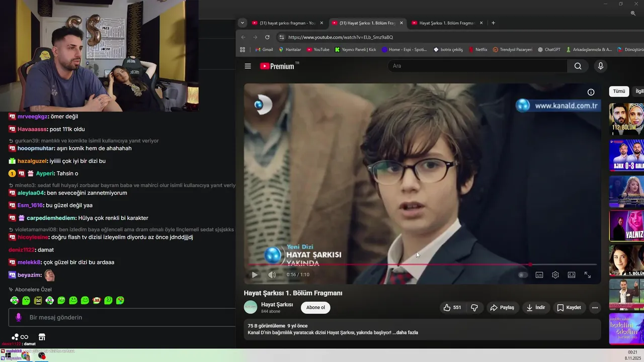Open video settings gear

tap(555, 275)
